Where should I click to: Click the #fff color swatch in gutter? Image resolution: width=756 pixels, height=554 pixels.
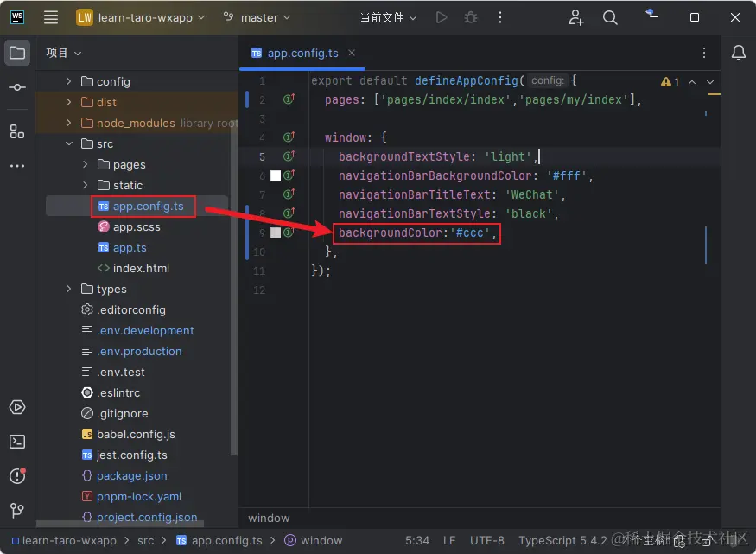click(x=276, y=175)
